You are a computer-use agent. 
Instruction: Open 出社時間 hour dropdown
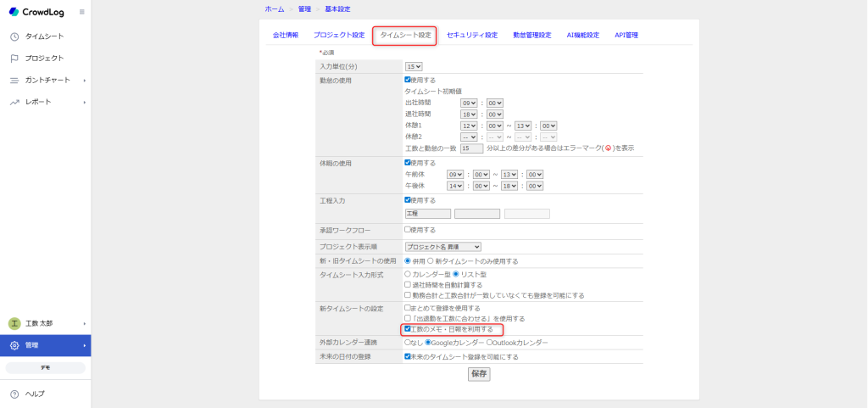[x=469, y=103]
